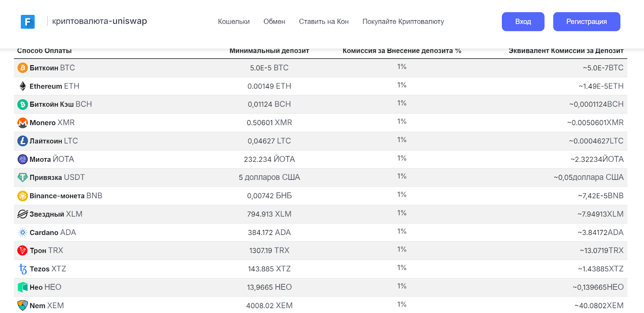Image resolution: width=644 pixels, height=313 pixels.
Task: Select the Миота ЙОТА row label
Action: (x=52, y=159)
